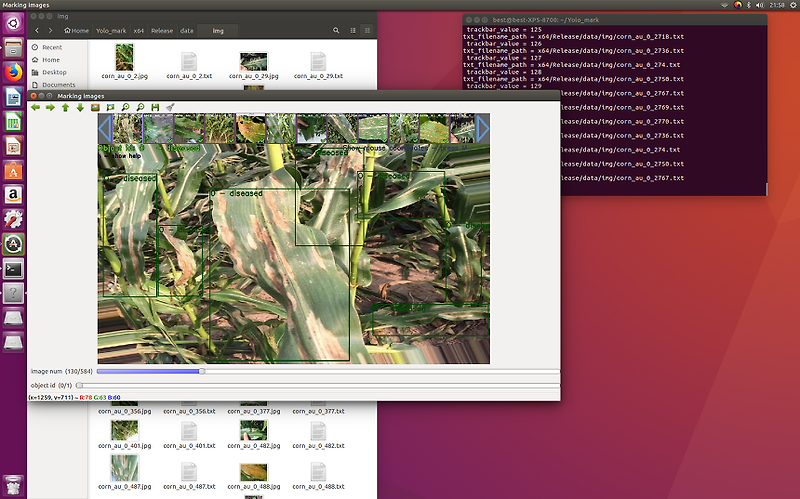Image resolution: width=800 pixels, height=499 pixels.
Task: Click the search icon in the Files window
Action: (336, 31)
